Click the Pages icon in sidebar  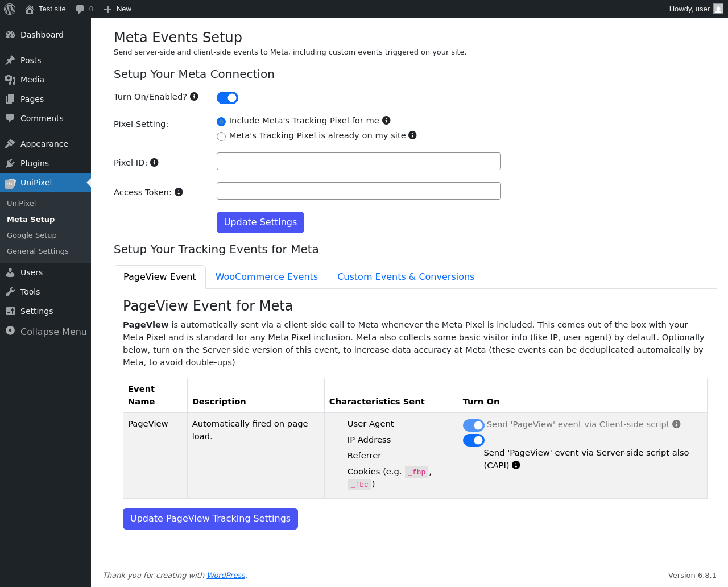[10, 99]
